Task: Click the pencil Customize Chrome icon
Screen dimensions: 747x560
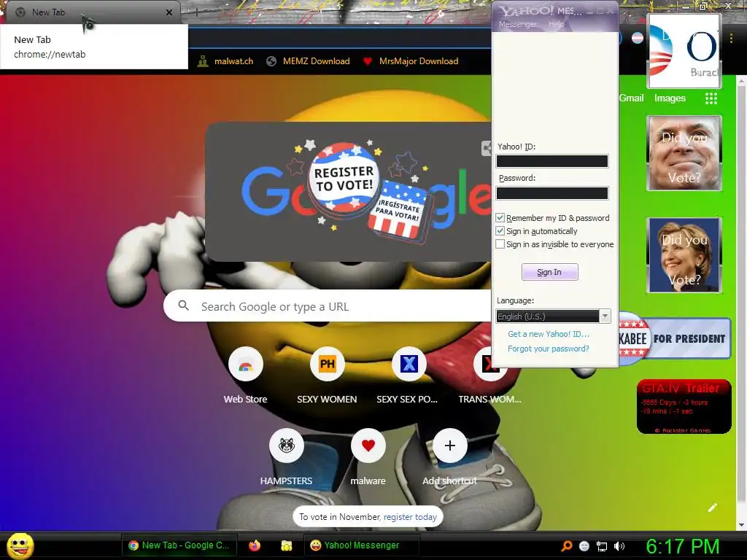Action: (x=713, y=507)
